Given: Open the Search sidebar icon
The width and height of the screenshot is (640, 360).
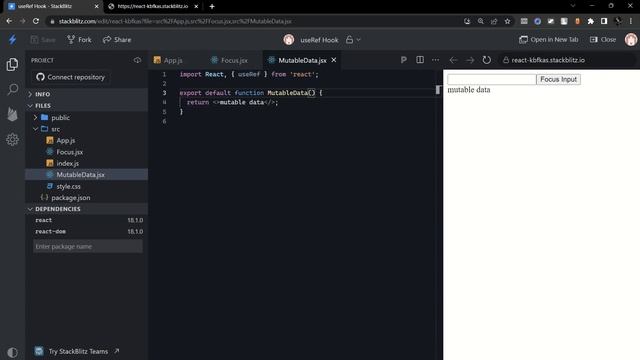Looking at the screenshot, I should pos(13,89).
